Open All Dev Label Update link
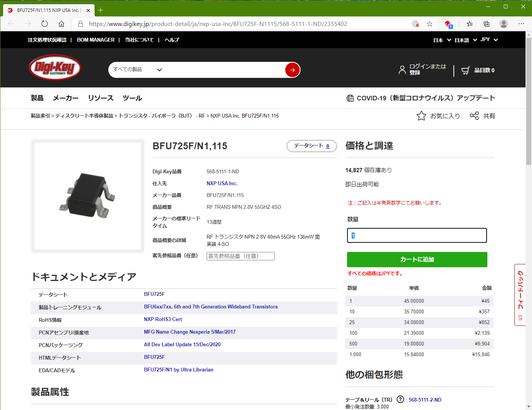 click(182, 344)
